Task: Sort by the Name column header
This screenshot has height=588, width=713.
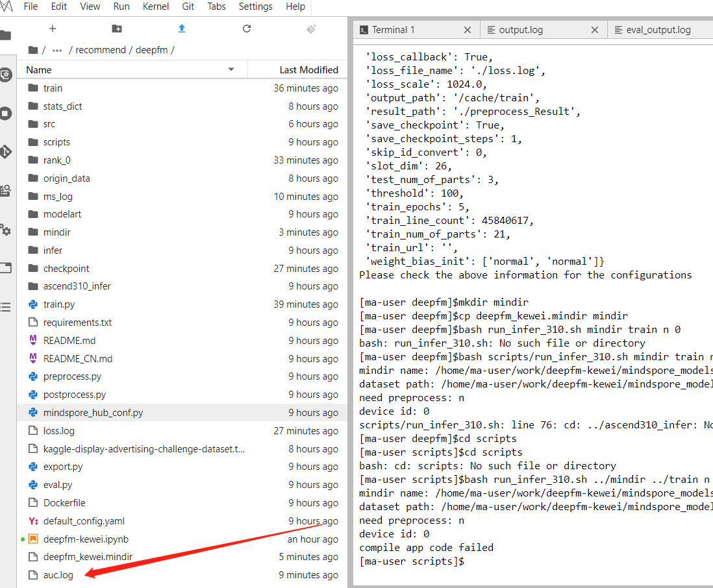Action: 132,70
